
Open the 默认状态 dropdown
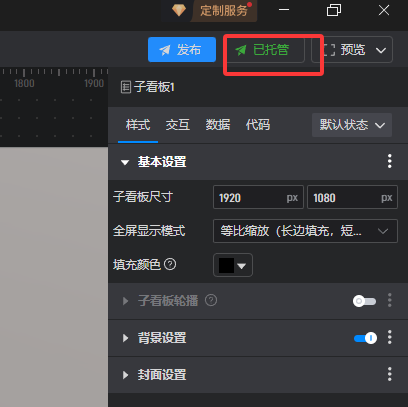click(x=352, y=125)
